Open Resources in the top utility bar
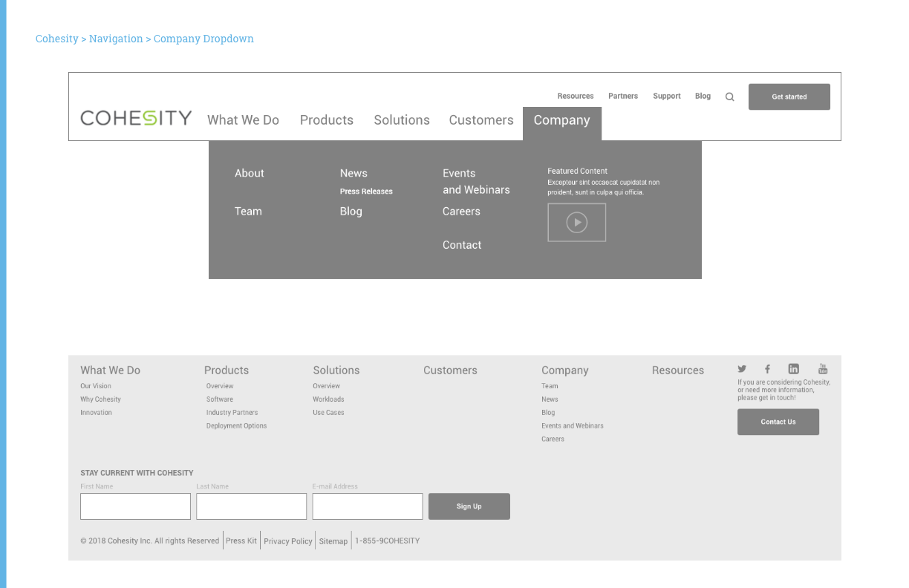 pos(576,96)
